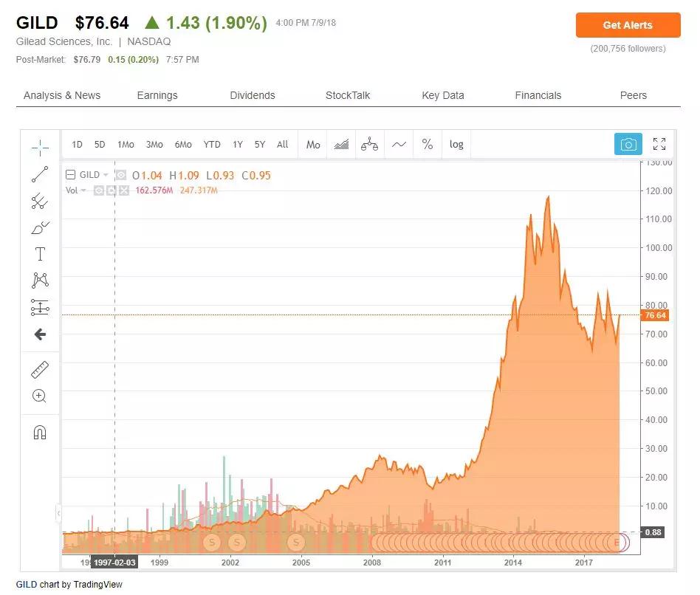Choose the brush drawing tool
The height and width of the screenshot is (595, 700).
click(40, 227)
